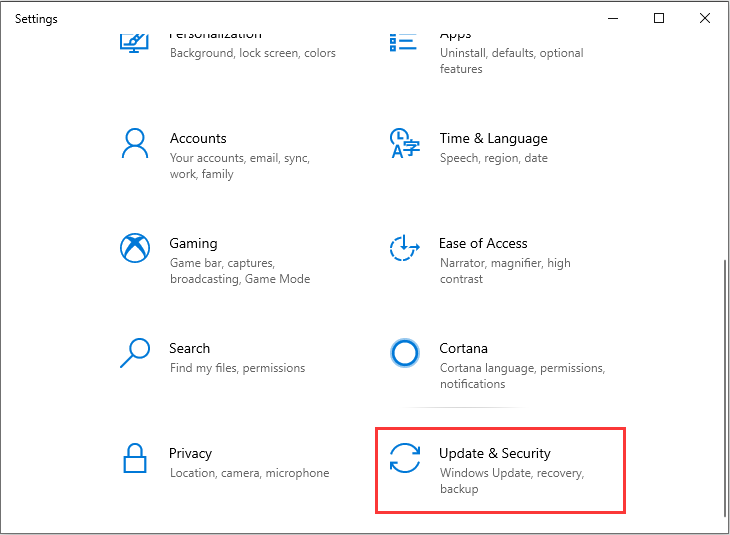Screen dimensions: 730x535
Task: Open Time & Language heading
Action: (x=493, y=138)
